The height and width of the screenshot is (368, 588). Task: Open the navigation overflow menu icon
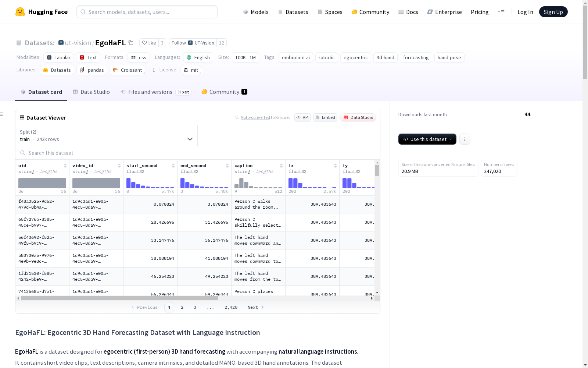click(x=501, y=12)
